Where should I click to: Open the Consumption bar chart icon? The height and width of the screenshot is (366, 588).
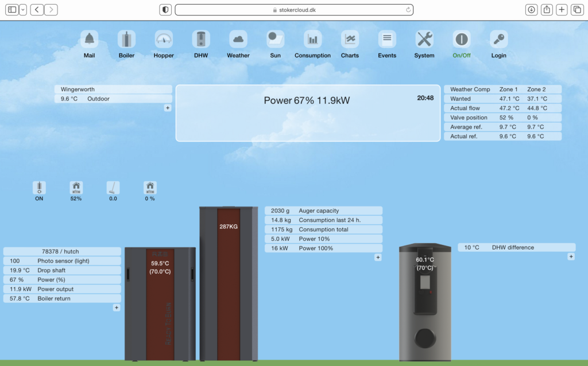click(313, 40)
